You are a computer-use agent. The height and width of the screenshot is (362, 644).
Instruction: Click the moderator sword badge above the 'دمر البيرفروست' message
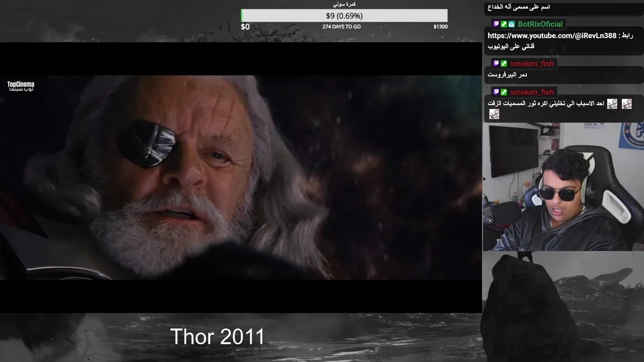(x=504, y=64)
